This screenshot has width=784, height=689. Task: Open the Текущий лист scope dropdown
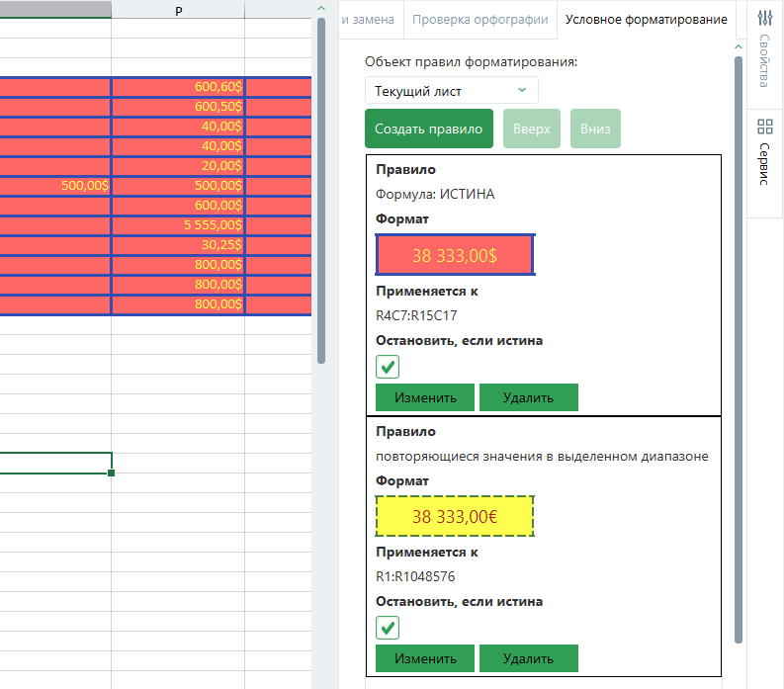coord(452,91)
